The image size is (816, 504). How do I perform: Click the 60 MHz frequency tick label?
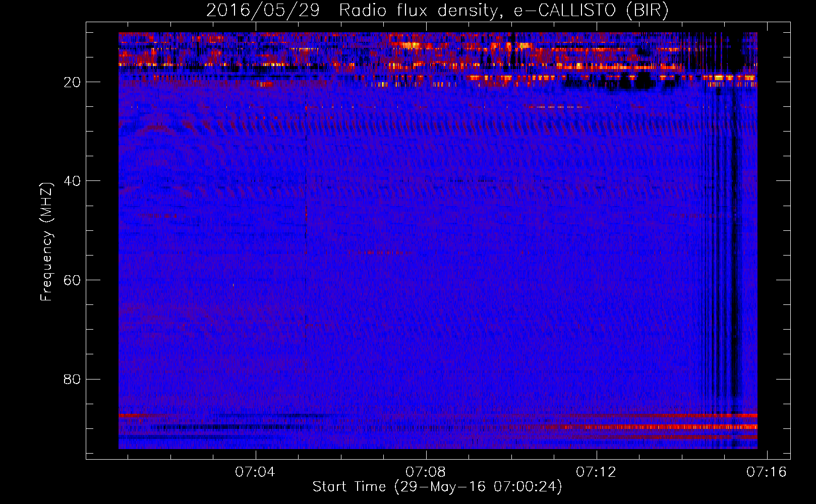72,280
